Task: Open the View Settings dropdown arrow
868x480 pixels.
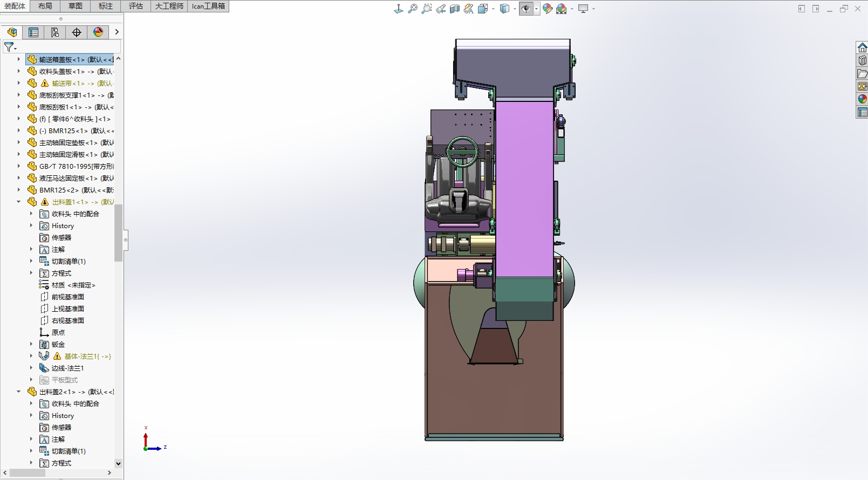Action: click(x=593, y=9)
